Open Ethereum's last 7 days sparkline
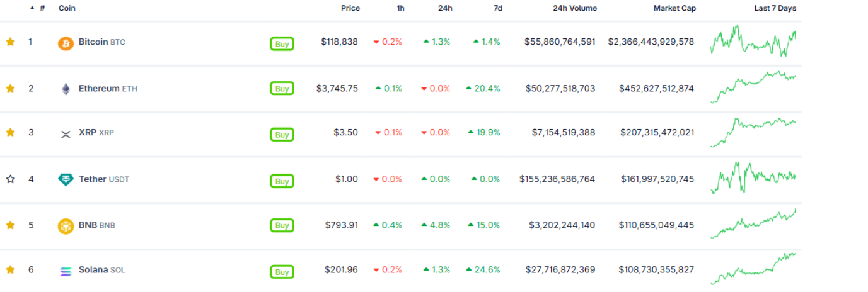 (x=753, y=87)
